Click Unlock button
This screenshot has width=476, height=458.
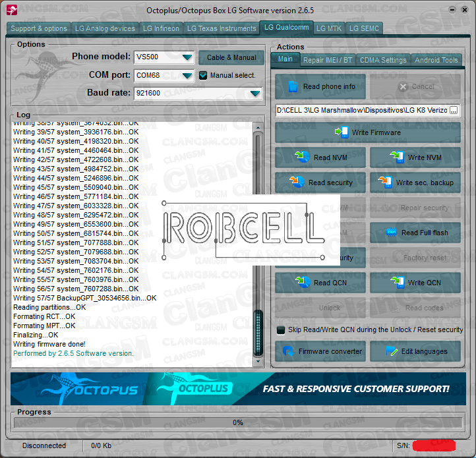click(x=320, y=308)
